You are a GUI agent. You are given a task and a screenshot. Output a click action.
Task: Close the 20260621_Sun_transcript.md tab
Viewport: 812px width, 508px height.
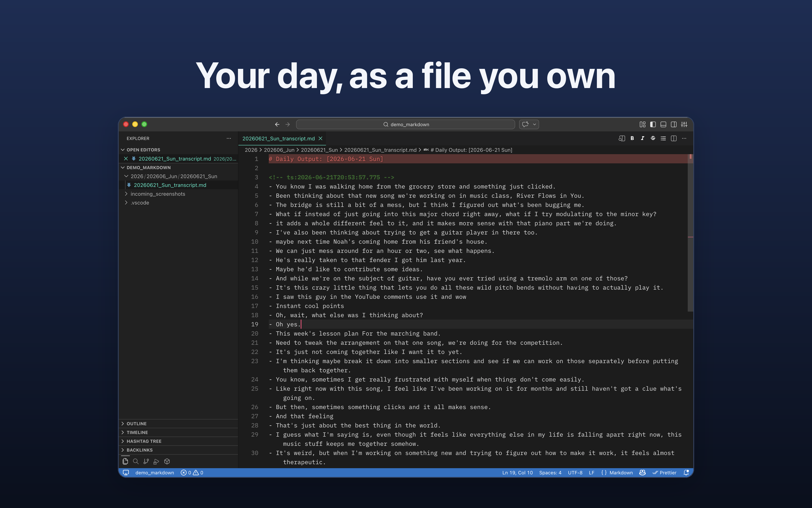[x=321, y=138]
